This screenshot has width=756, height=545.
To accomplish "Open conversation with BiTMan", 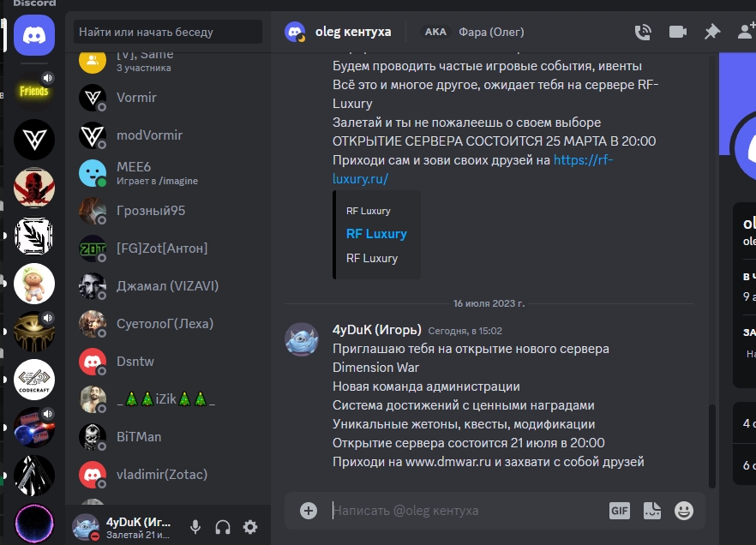I will pyautogui.click(x=168, y=436).
